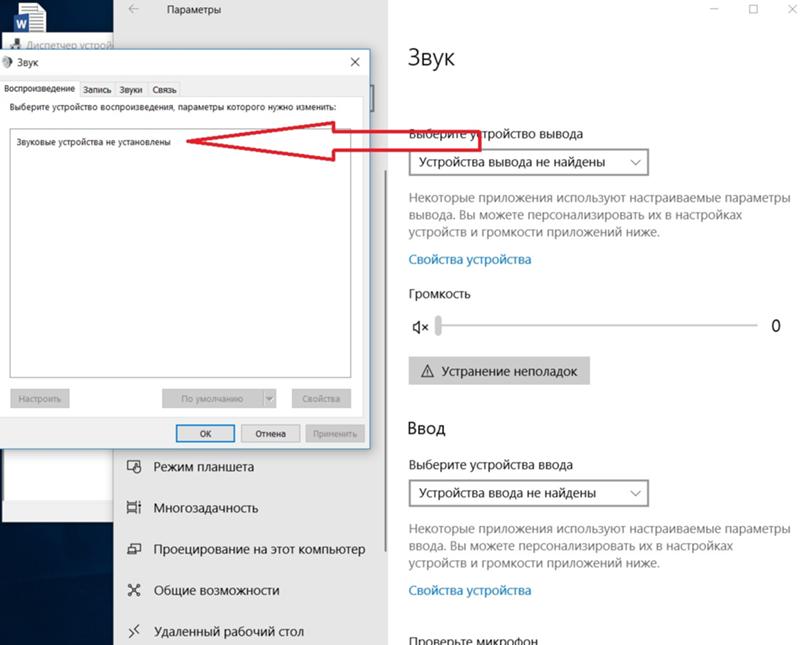
Task: Click the Звуковые устройства не установлены text
Action: point(93,142)
